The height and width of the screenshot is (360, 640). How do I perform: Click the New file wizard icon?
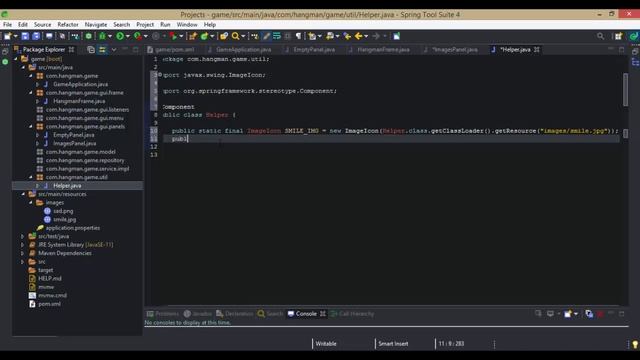pyautogui.click(x=8, y=36)
